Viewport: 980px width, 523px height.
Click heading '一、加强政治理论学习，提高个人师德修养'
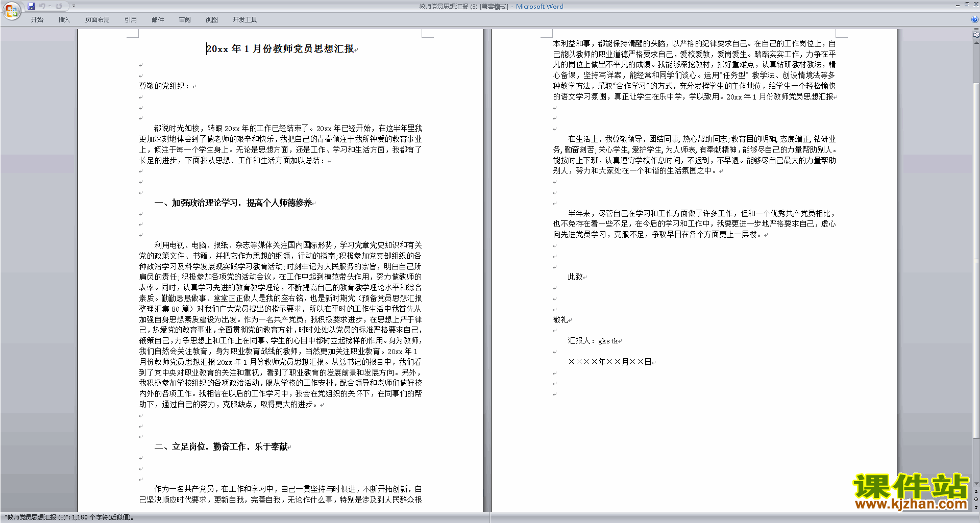pos(233,203)
